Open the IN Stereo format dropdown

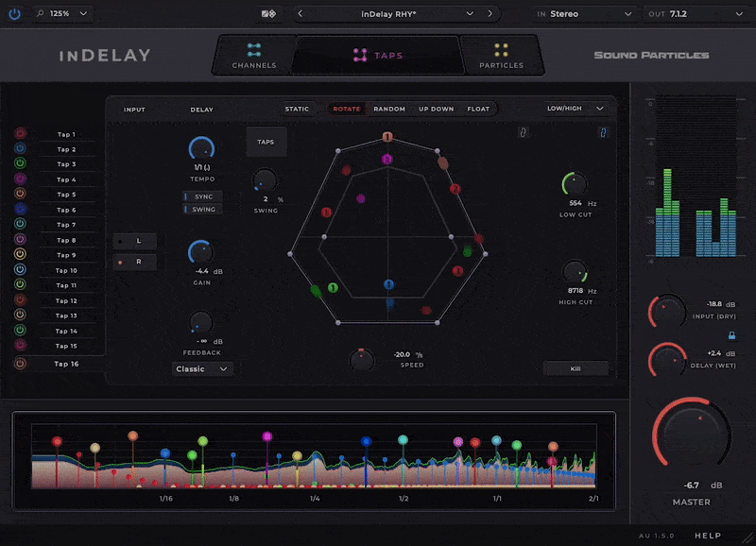coord(584,14)
